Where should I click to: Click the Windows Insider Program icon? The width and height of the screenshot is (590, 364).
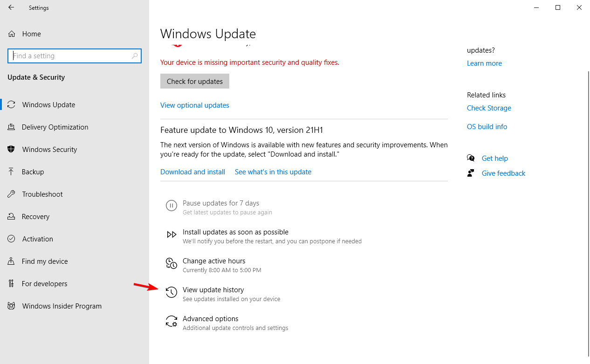click(12, 306)
